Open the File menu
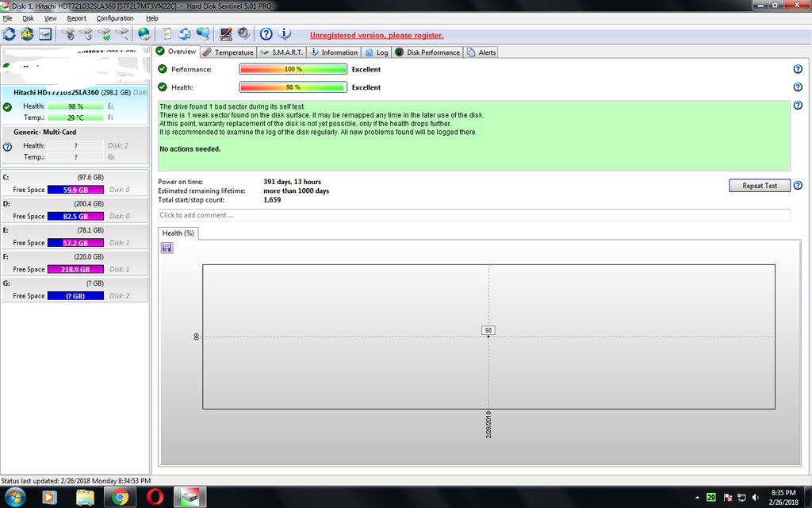The height and width of the screenshot is (508, 812). [7, 18]
